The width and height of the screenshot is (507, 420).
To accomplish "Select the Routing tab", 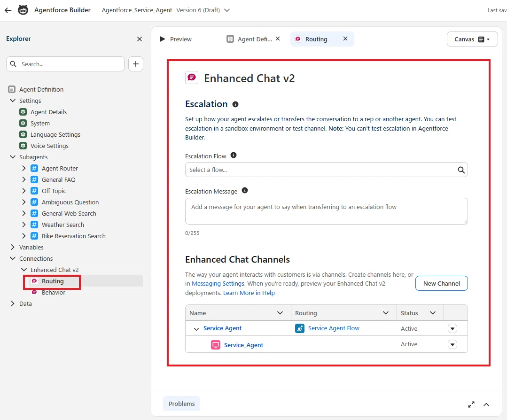I will [x=316, y=39].
